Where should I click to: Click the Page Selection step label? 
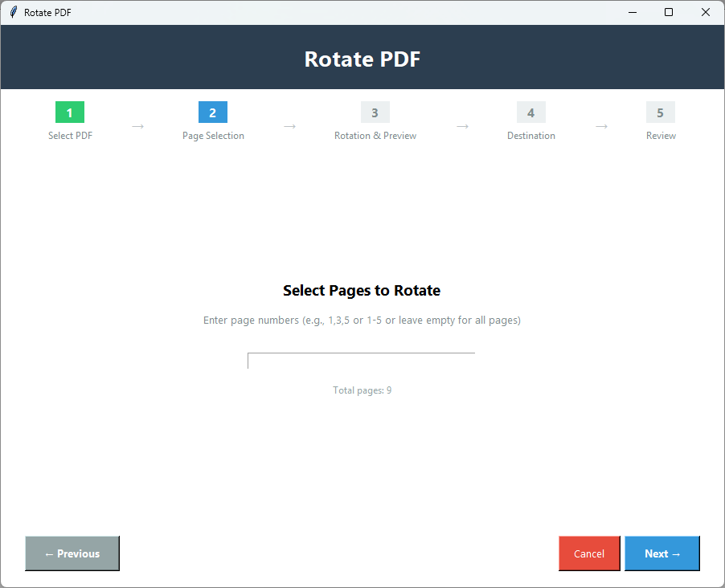212,136
